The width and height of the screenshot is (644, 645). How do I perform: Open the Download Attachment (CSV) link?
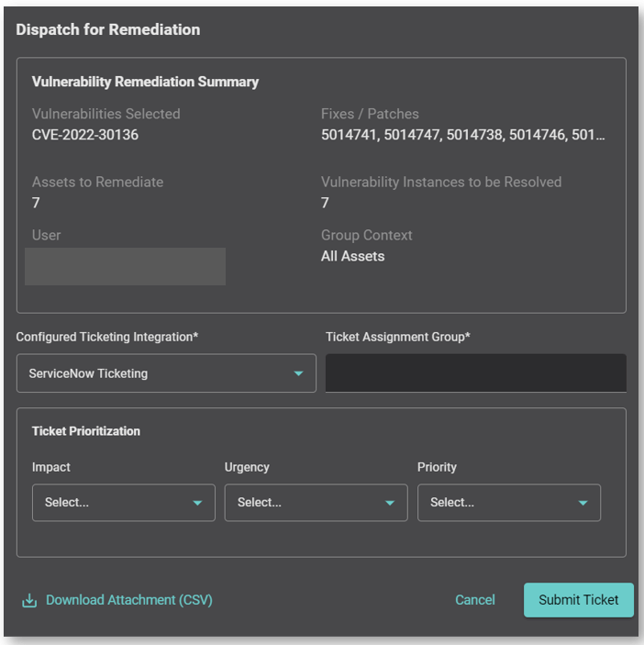point(128,600)
